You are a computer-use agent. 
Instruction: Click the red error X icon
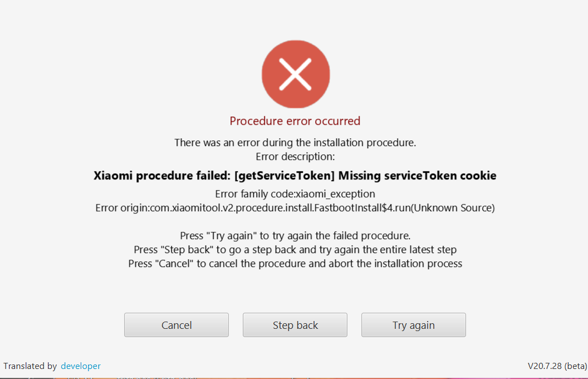296,74
